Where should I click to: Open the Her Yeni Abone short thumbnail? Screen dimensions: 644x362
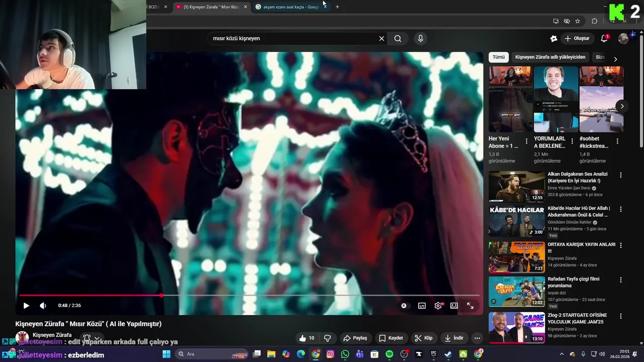point(511,99)
